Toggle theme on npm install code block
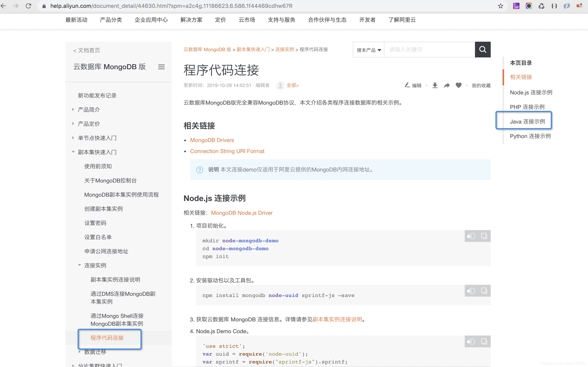 click(471, 290)
